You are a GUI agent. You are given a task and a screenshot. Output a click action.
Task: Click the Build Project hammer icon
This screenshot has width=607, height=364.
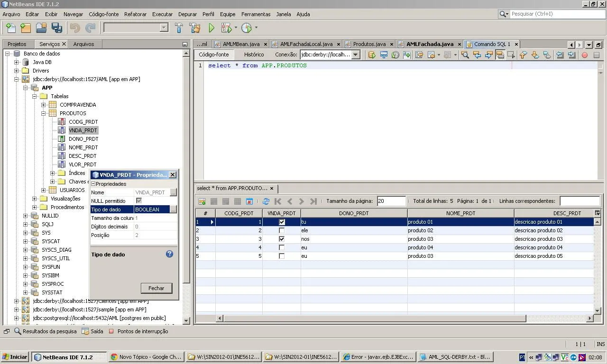click(179, 28)
